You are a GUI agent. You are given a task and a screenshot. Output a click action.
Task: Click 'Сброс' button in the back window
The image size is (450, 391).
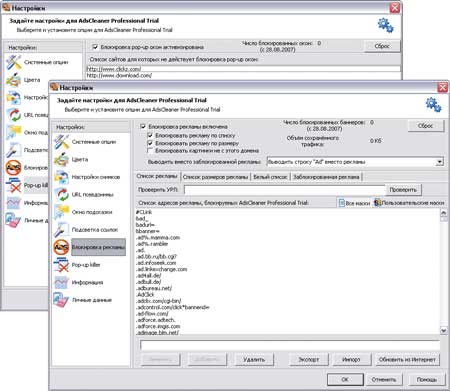(382, 46)
